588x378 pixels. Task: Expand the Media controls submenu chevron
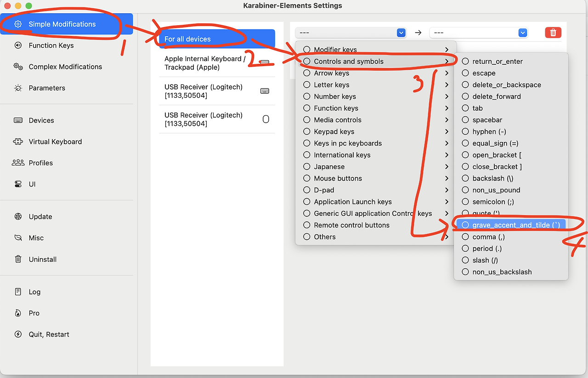(447, 120)
